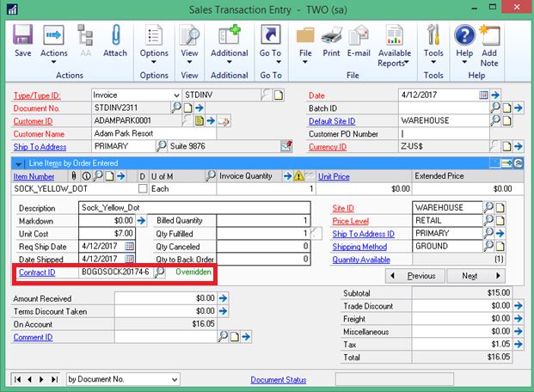Toggle the D checkbox for SOCK_YELLOW_DOT
Screen dimensions: 534x392
coord(143,188)
